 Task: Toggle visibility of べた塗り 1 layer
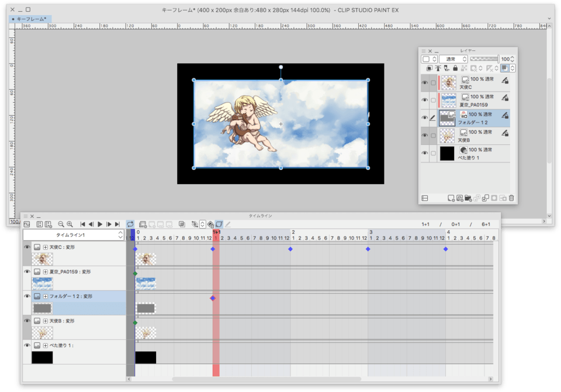point(424,153)
